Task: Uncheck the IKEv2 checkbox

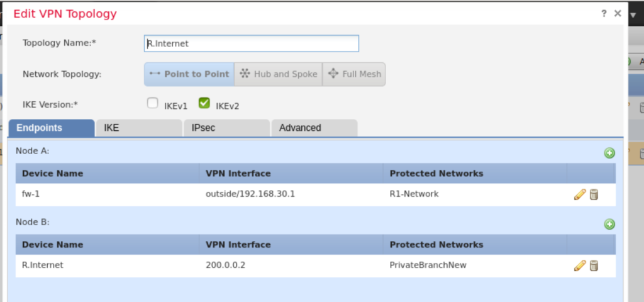Action: (x=204, y=103)
